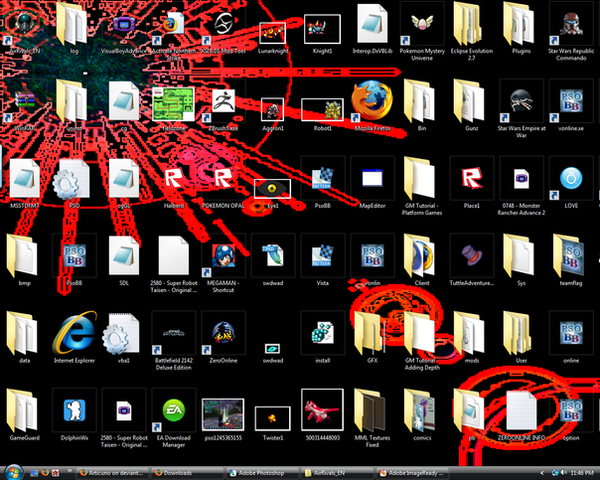Select the fieldzone map image
Image resolution: width=600 pixels, height=480 pixels.
(173, 104)
